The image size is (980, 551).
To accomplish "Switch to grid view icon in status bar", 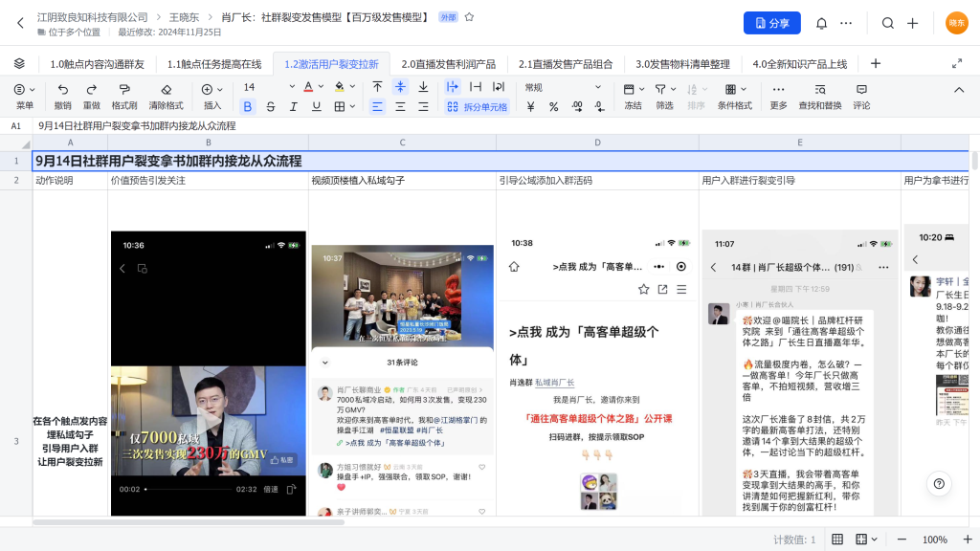I will click(x=837, y=540).
